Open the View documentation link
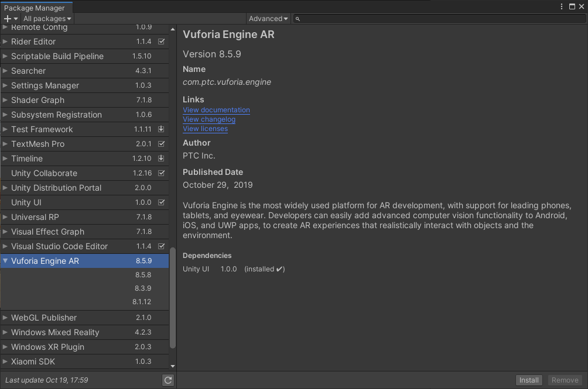This screenshot has width=588, height=389. tap(216, 110)
